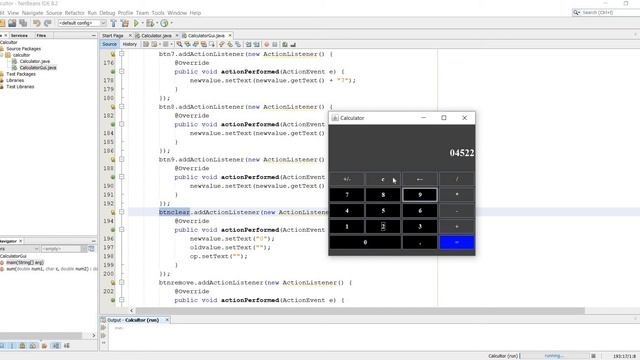This screenshot has height=360, width=640.
Task: Click the Save All disks icon
Action: point(23,23)
